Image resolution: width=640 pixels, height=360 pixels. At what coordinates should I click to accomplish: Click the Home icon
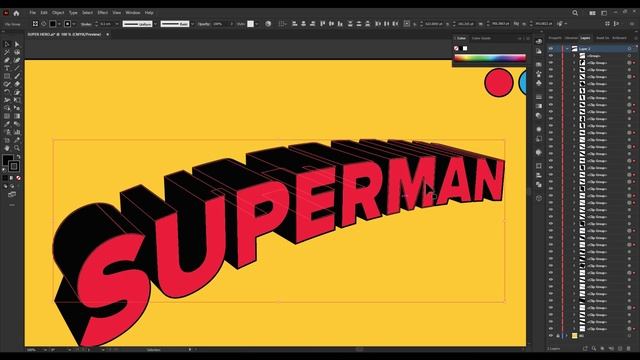pos(16,13)
